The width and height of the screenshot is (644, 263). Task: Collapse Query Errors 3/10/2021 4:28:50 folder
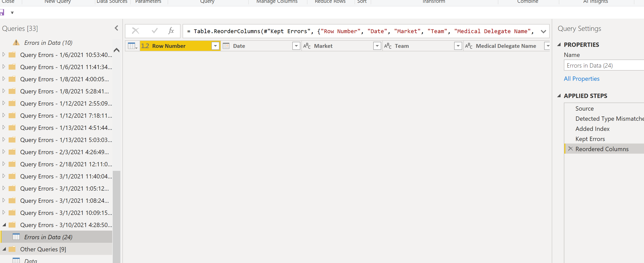(4, 225)
